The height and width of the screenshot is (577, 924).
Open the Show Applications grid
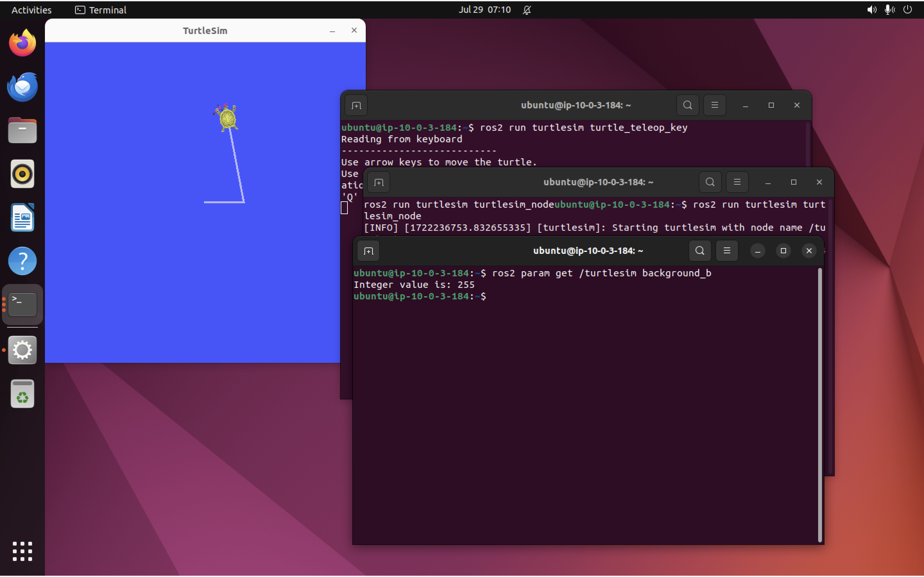click(x=22, y=551)
